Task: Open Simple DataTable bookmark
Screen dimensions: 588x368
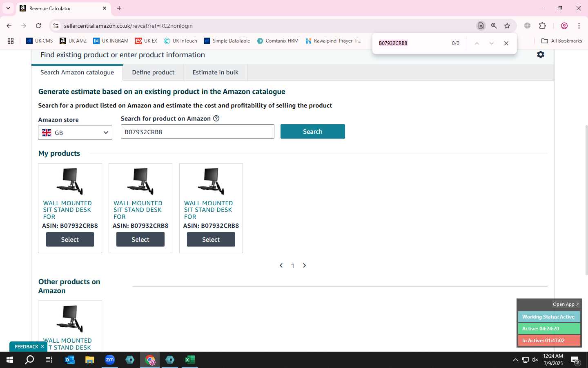Action: [x=227, y=41]
